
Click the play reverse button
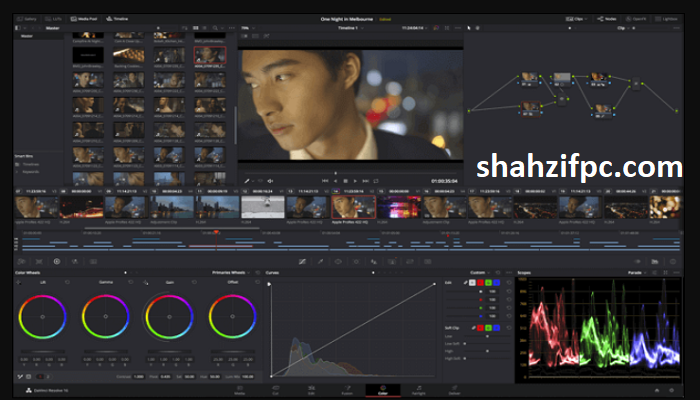[335, 181]
